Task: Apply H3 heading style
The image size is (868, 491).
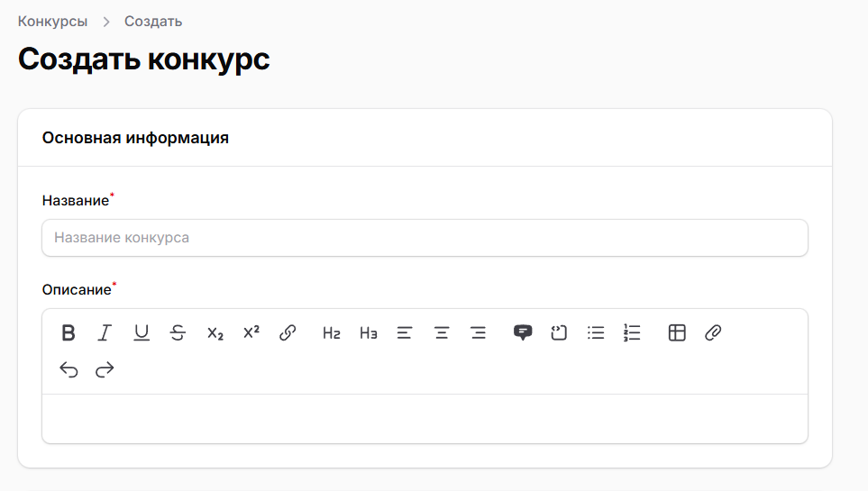Action: pos(368,332)
